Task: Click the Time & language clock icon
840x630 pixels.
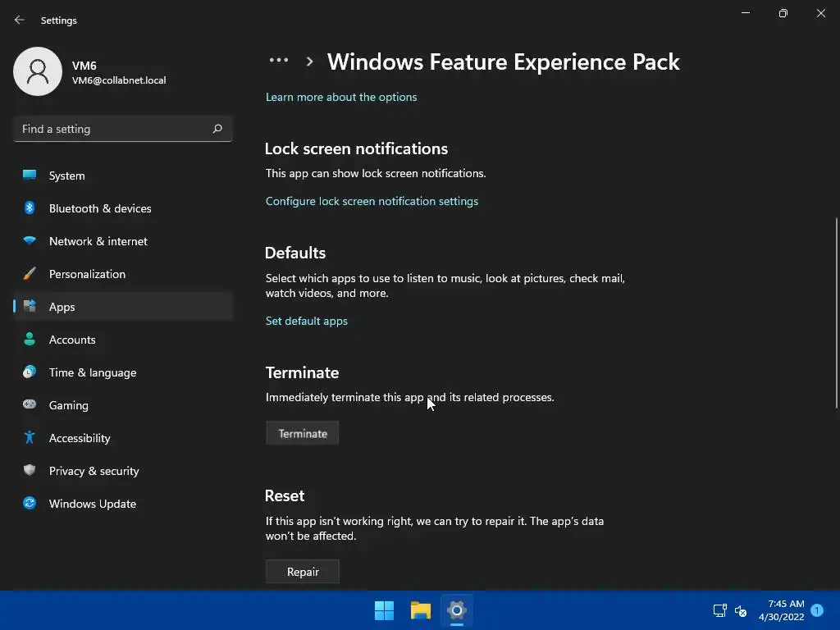Action: tap(30, 372)
